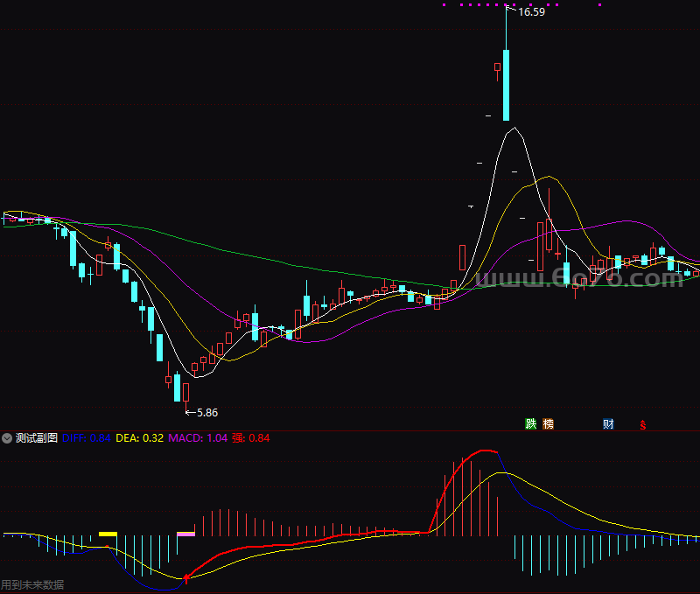The height and width of the screenshot is (594, 700).
Task: Expand the 测试副图 indicator dropdown arrow
Action: [7, 438]
